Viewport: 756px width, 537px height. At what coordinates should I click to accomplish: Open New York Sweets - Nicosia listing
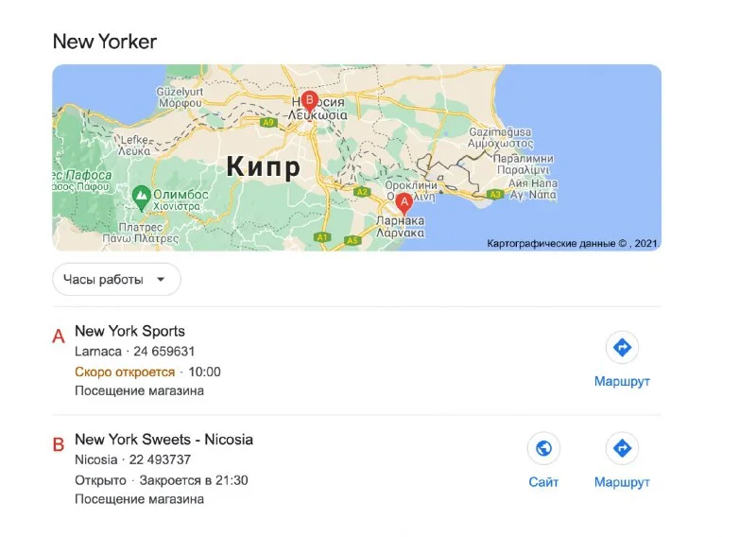[163, 440]
